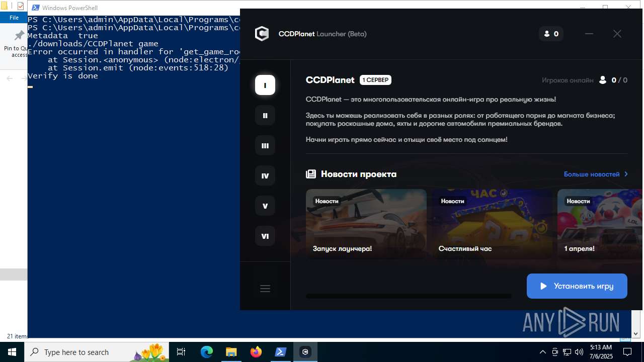Select server V in the launcher sidebar
The image size is (644, 362).
tap(265, 206)
